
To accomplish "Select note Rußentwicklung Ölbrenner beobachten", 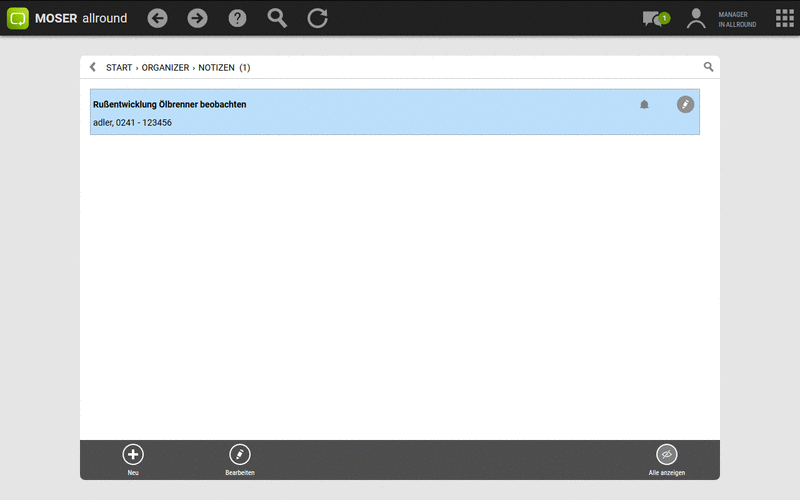I will [x=395, y=112].
